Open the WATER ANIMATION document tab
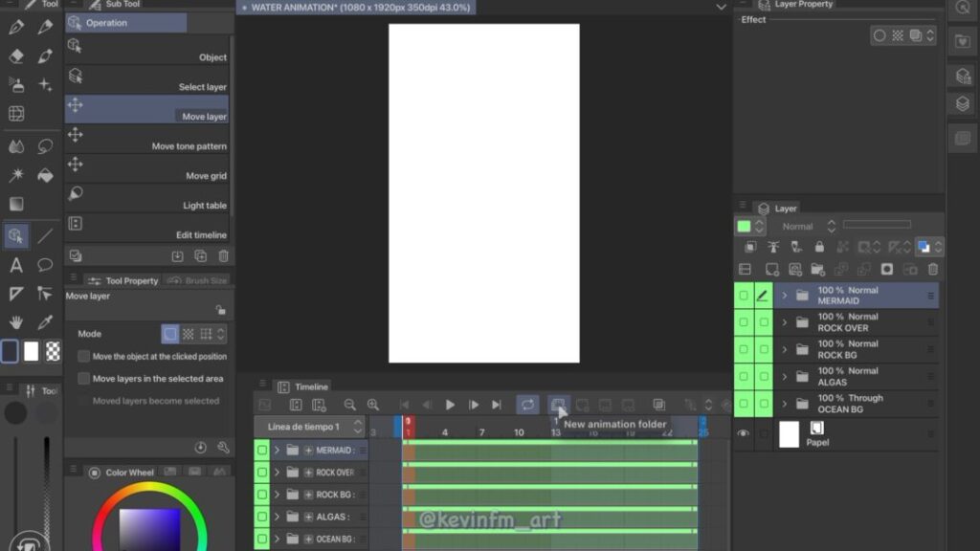Screen dimensions: 980x551 click(x=356, y=8)
